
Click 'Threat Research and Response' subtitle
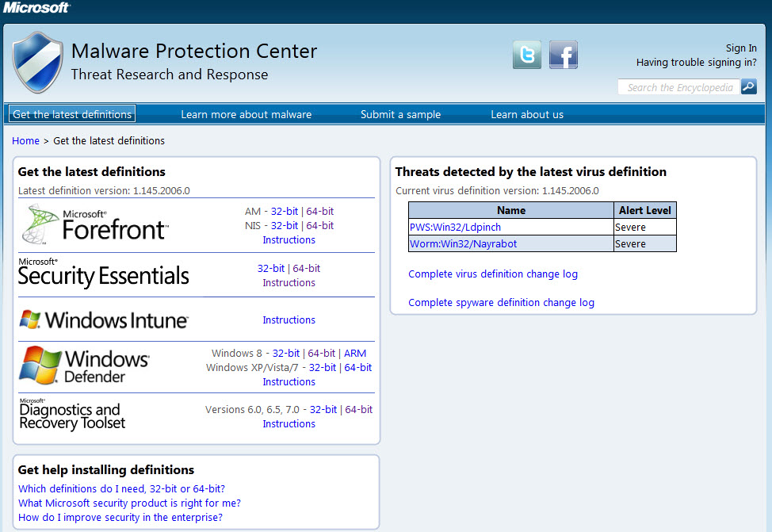click(170, 75)
